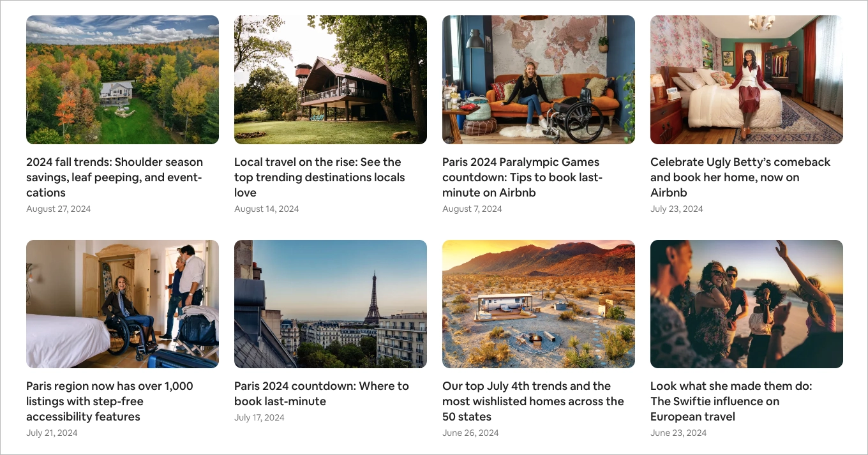Click the Ugly Betty bedroom thumbnail
This screenshot has width=868, height=455.
[746, 79]
